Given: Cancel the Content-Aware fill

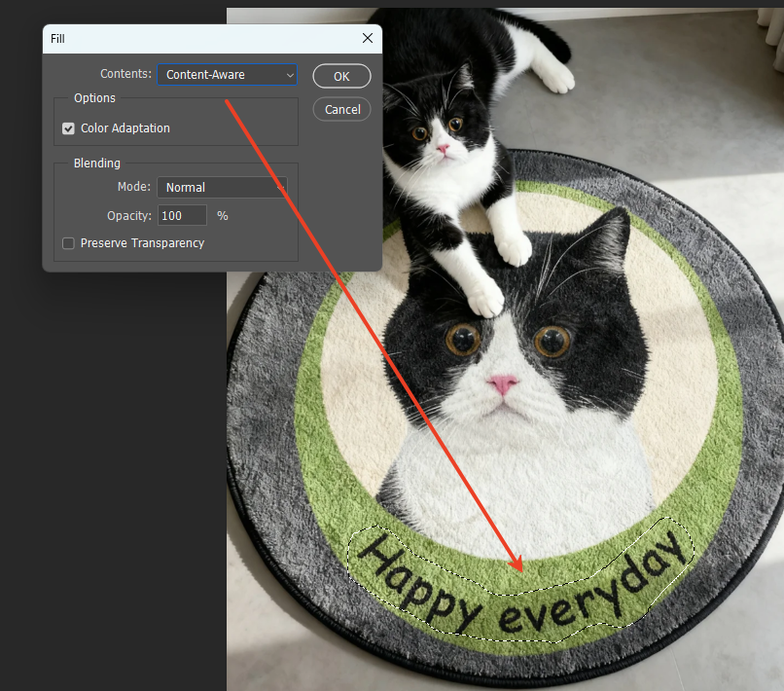Looking at the screenshot, I should point(341,109).
